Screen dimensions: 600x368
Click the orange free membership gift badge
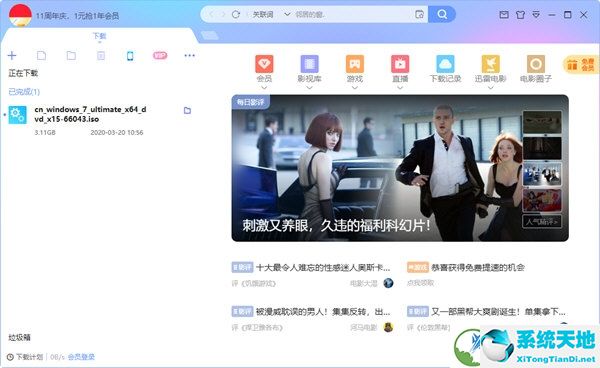[x=580, y=64]
